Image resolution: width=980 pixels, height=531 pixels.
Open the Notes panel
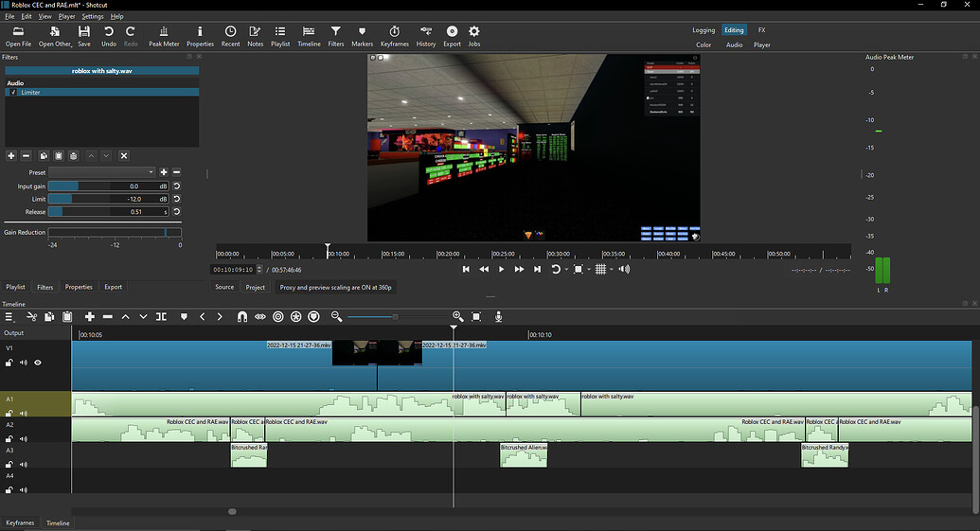click(255, 36)
